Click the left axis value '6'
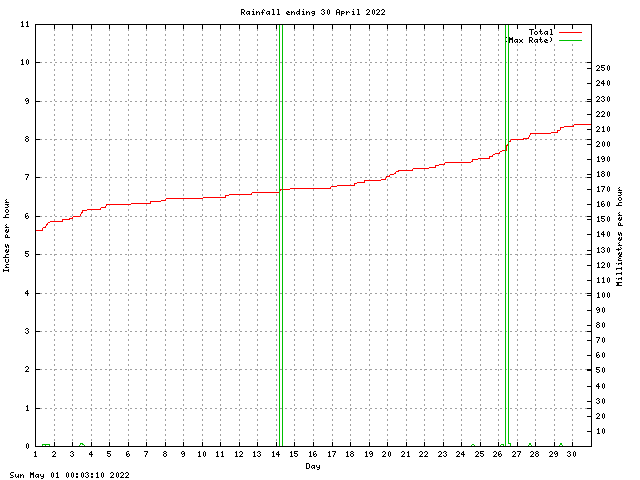The width and height of the screenshot is (640, 480). coord(27,216)
